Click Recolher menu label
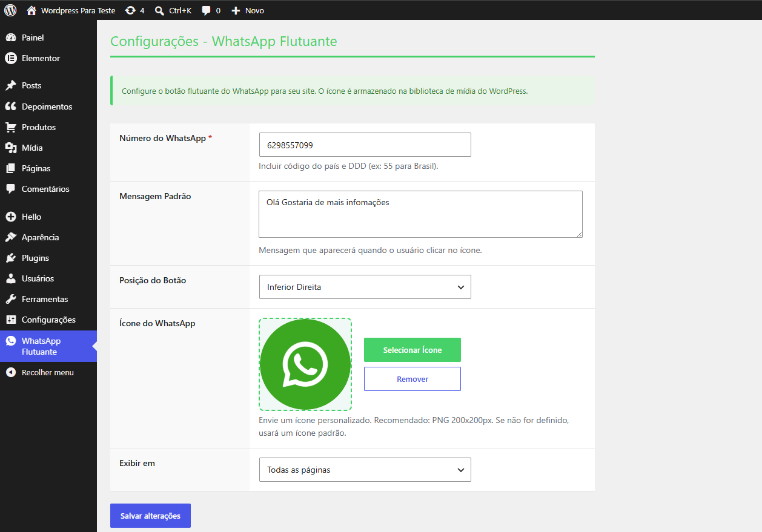762x532 pixels. 48,372
